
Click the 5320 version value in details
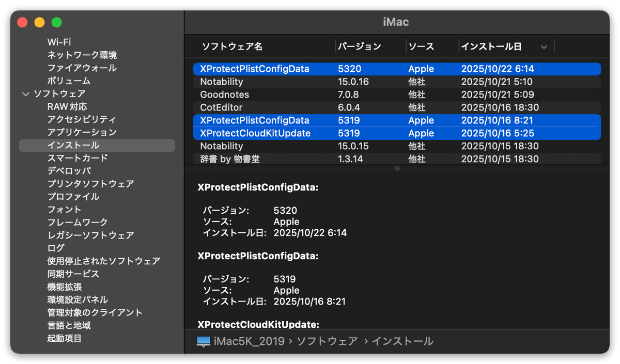point(285,211)
